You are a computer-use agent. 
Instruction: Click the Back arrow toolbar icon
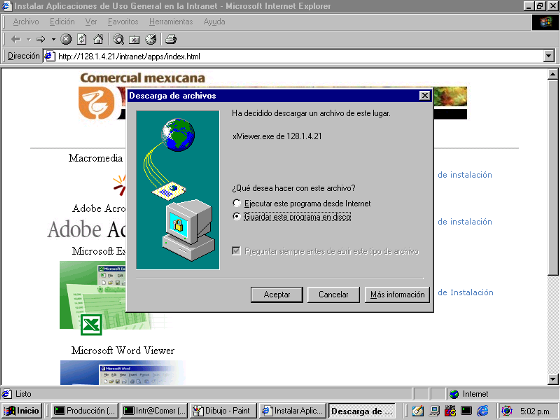click(15, 39)
